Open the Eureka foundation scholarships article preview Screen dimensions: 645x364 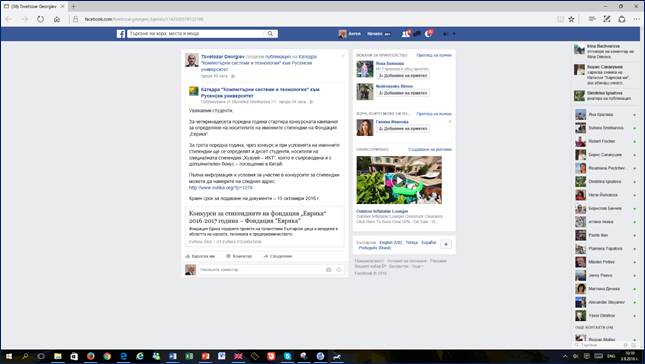[264, 226]
